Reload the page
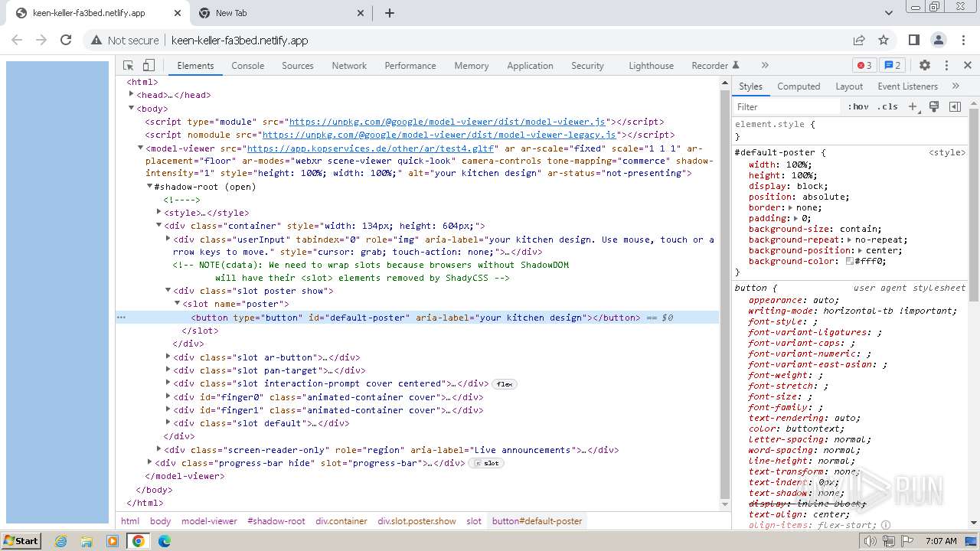Image resolution: width=980 pixels, height=551 pixels. tap(66, 40)
